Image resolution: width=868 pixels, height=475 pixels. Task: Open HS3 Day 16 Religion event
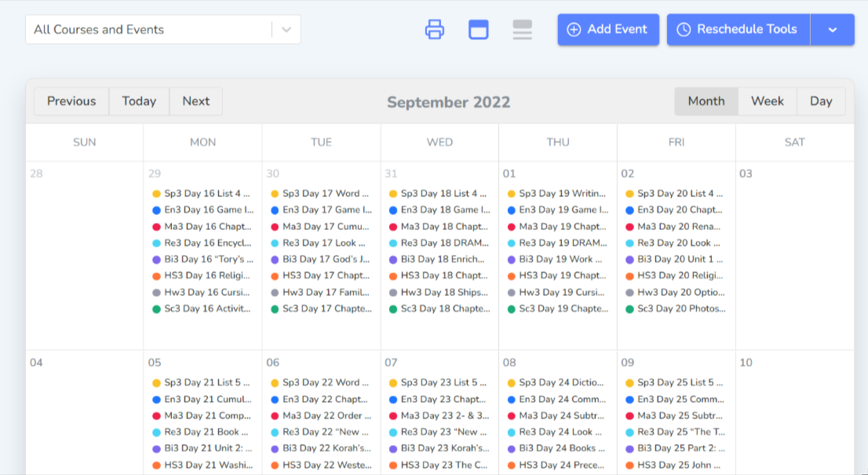202,276
